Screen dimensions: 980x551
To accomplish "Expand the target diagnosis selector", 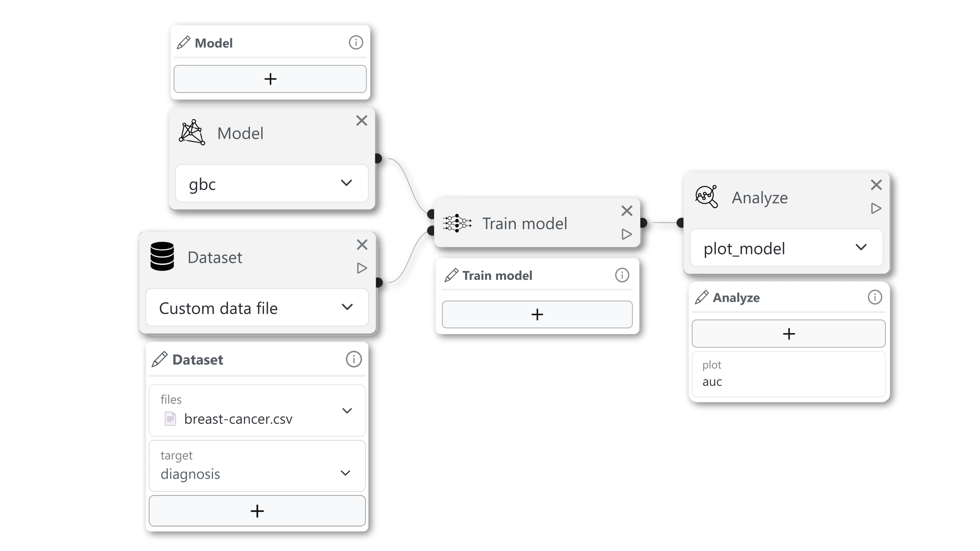I will click(x=345, y=473).
